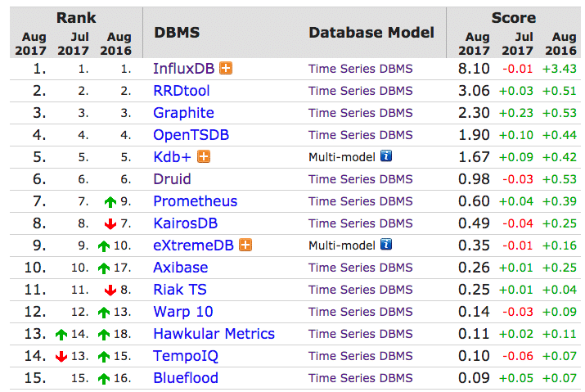The height and width of the screenshot is (392, 585).
Task: Click the green up arrow in Warp 10 row
Action: coord(104,313)
